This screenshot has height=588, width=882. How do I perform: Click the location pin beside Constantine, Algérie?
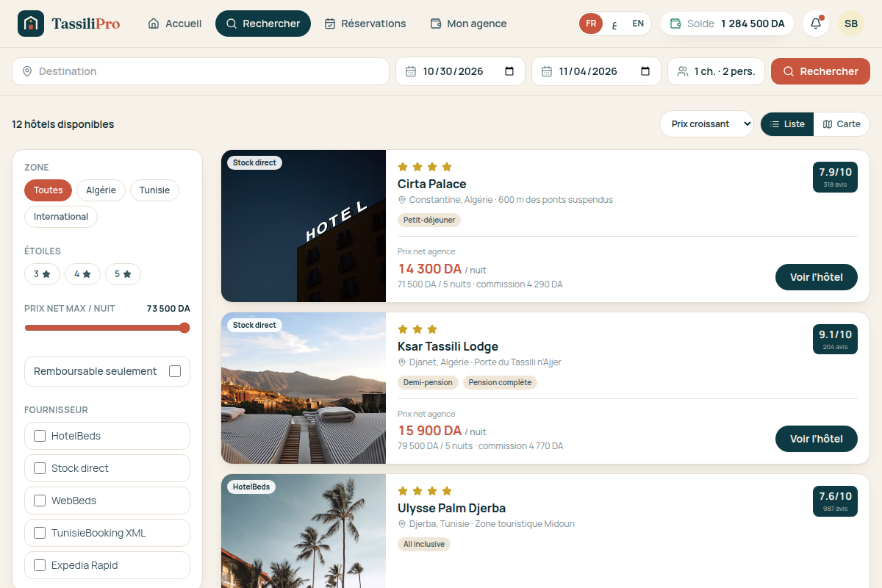tap(402, 200)
